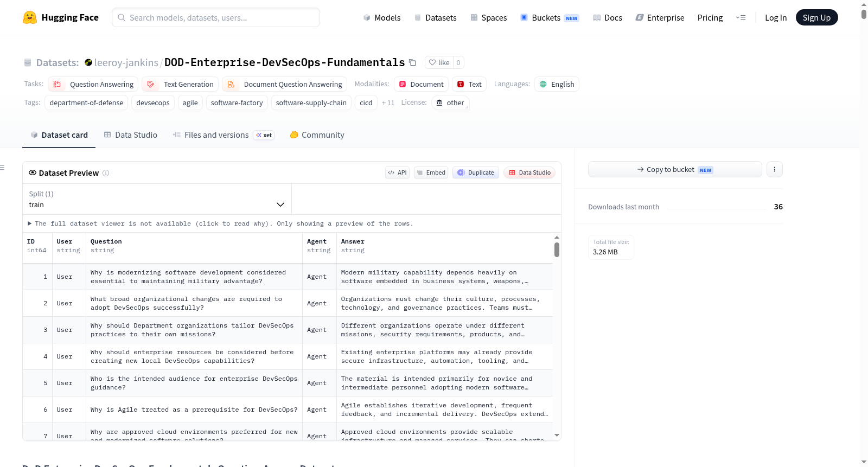The width and height of the screenshot is (868, 467).
Task: Click the Total file size 3.26 MB box
Action: point(611,247)
